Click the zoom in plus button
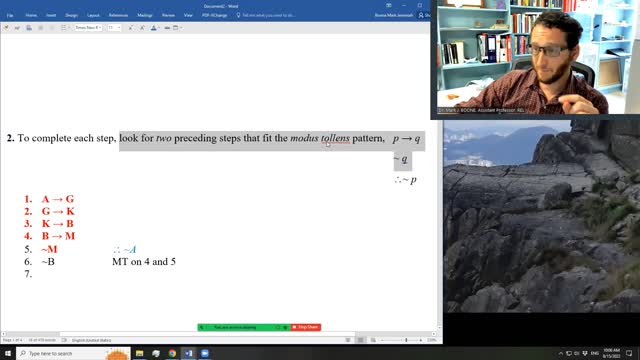Viewport: 640px width, 360px height. [x=421, y=340]
